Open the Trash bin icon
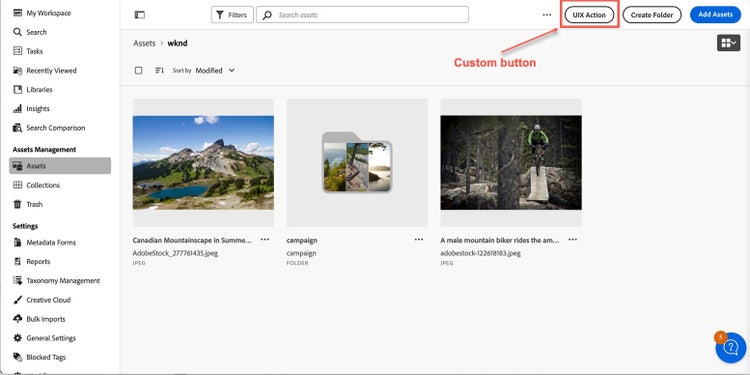750x375 pixels. coord(18,204)
